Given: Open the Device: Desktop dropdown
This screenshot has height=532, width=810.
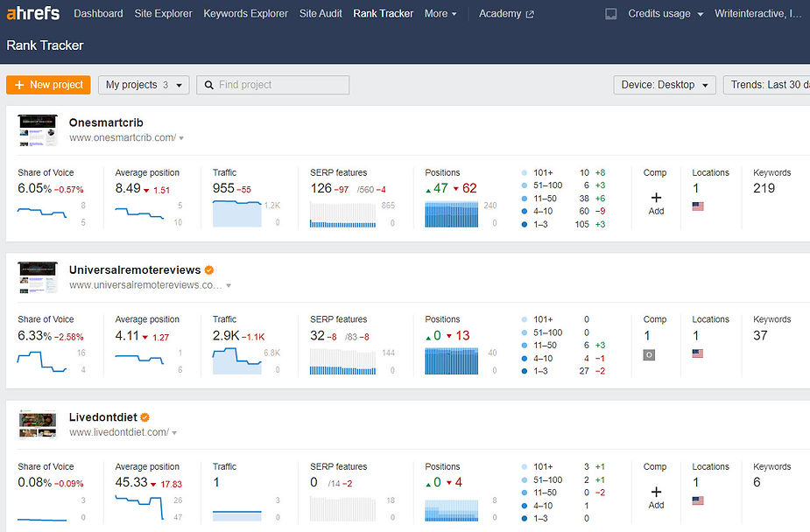Looking at the screenshot, I should pyautogui.click(x=665, y=85).
